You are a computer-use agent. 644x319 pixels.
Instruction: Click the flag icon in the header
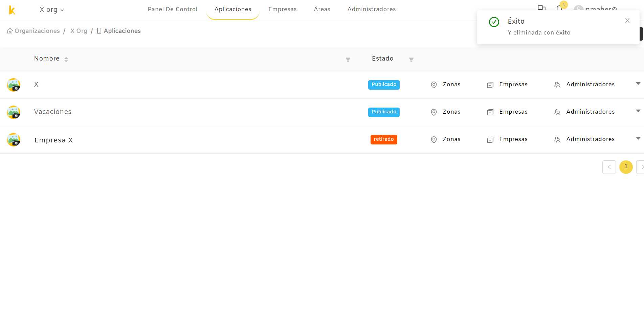pos(541,8)
